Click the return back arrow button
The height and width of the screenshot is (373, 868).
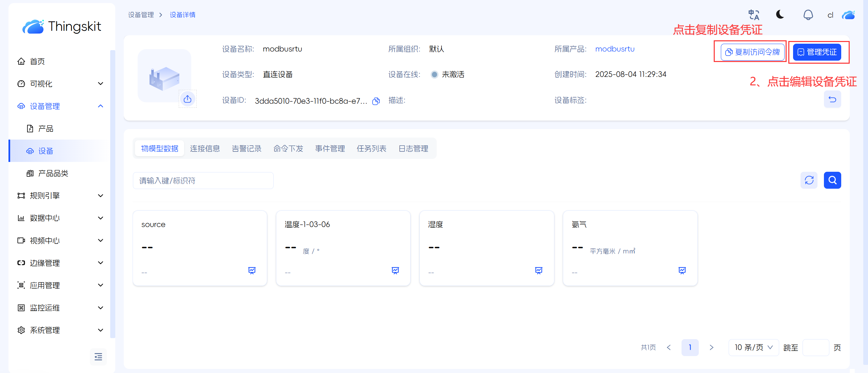click(x=832, y=99)
